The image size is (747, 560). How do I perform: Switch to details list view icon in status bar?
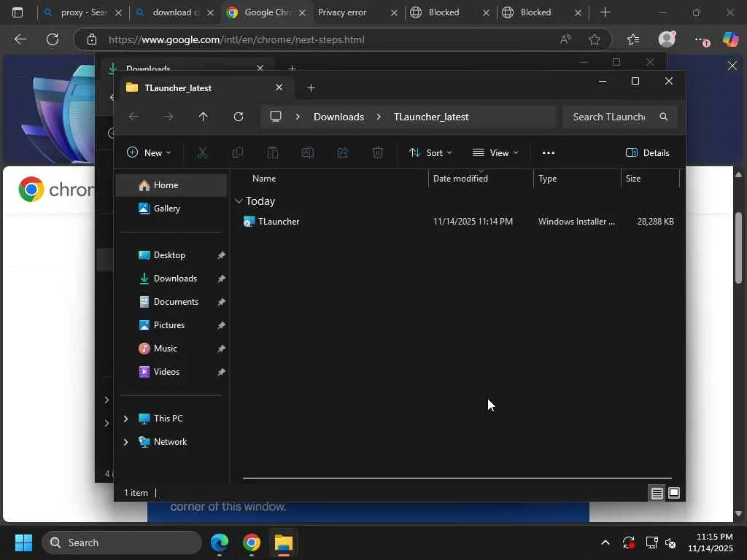[657, 493]
